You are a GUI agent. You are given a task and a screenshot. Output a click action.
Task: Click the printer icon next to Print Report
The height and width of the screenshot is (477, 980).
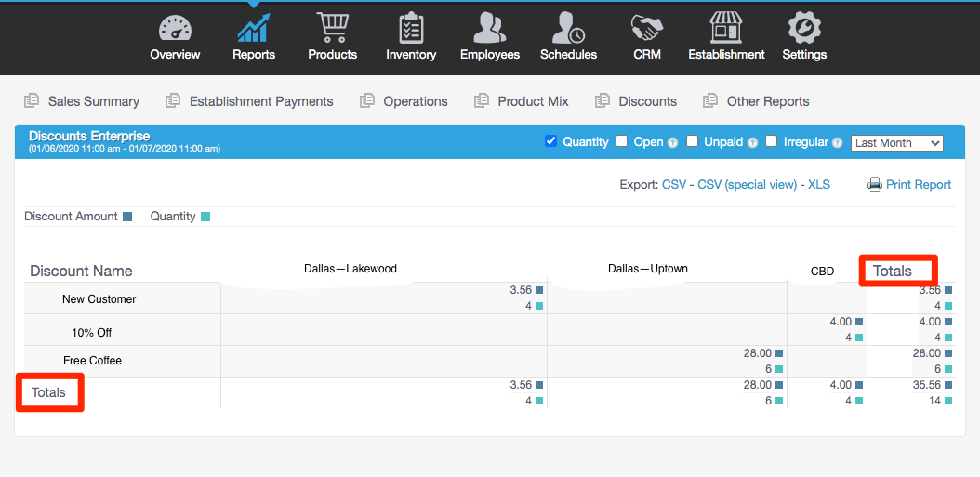(x=874, y=184)
